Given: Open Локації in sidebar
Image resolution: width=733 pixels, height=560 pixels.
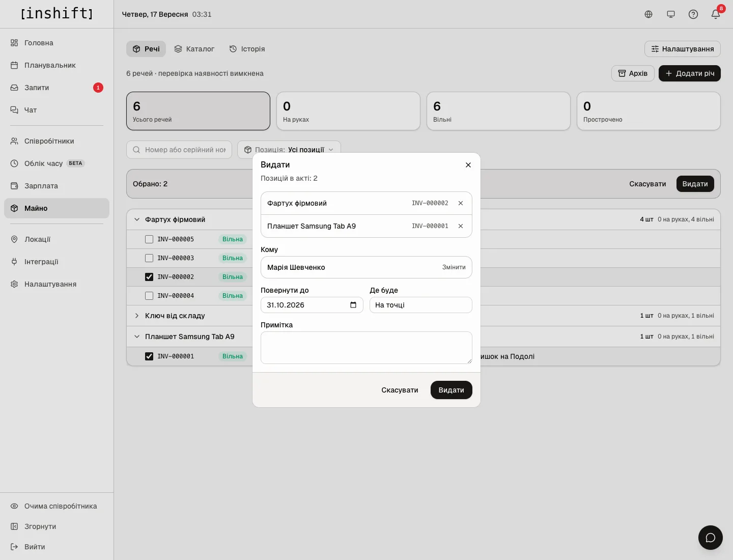Looking at the screenshot, I should click(x=57, y=239).
